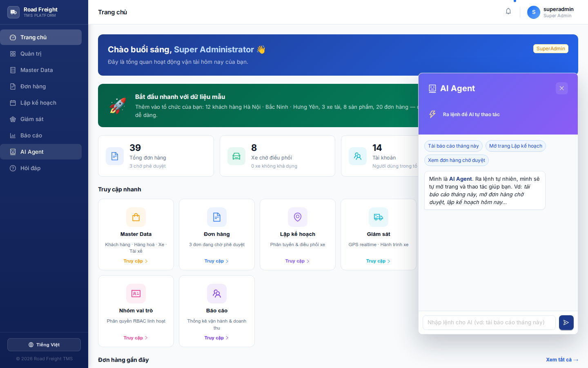Image resolution: width=588 pixels, height=368 pixels.
Task: Open the notifications bell icon
Action: pos(508,11)
